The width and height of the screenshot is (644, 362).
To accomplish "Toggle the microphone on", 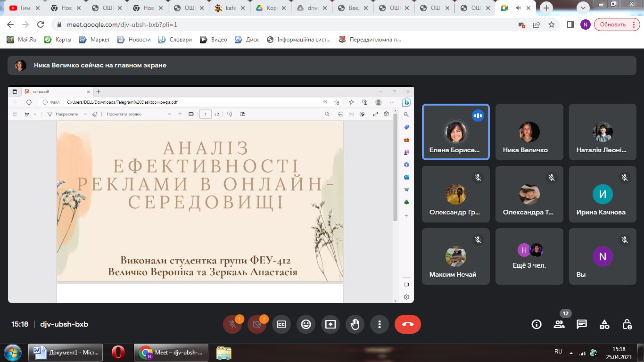I will tap(232, 324).
